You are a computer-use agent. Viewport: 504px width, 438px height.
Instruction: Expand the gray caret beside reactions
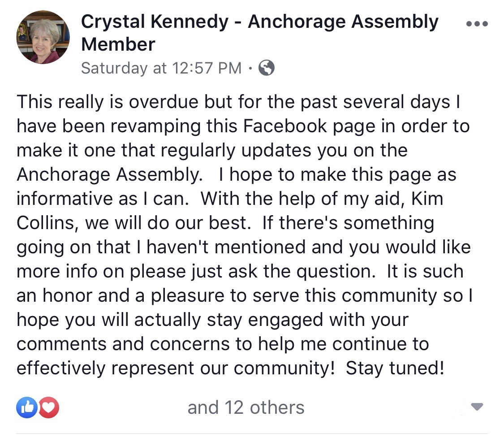tap(477, 407)
